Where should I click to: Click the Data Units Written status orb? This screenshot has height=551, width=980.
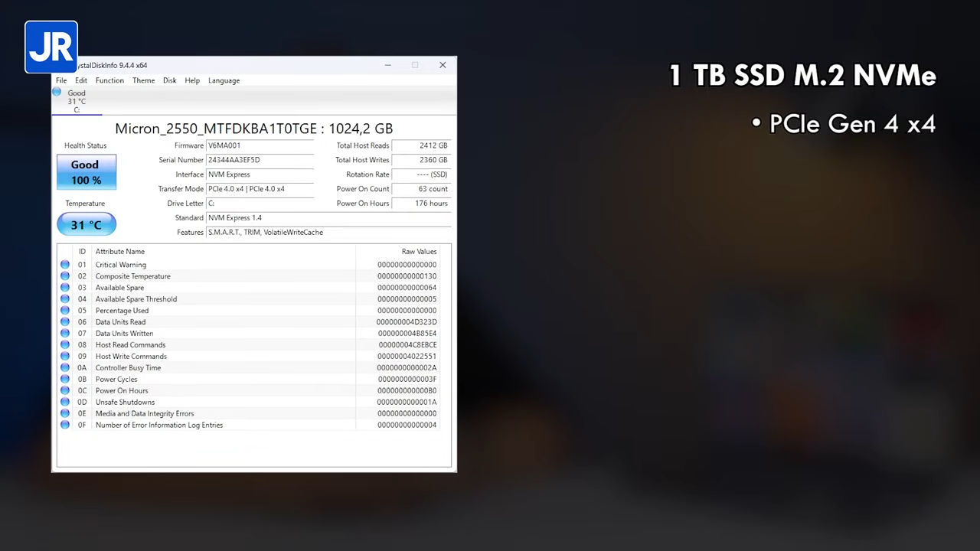coord(65,334)
